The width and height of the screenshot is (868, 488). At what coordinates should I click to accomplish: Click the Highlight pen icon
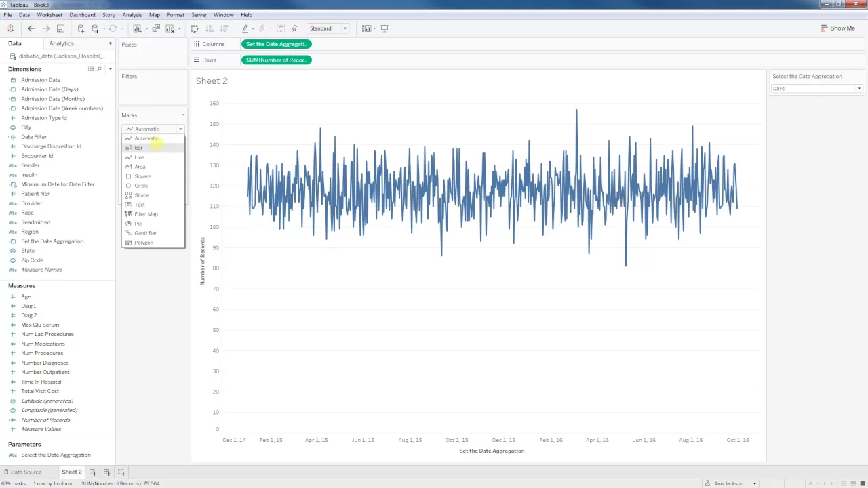coord(245,28)
